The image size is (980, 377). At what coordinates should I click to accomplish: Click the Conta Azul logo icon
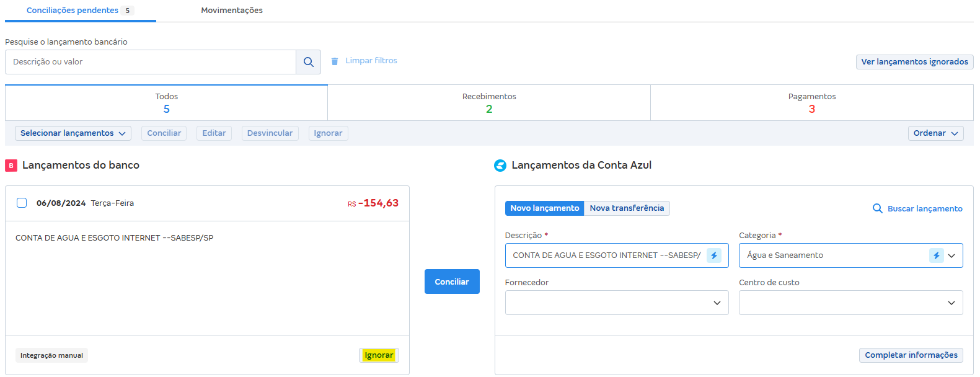[500, 166]
